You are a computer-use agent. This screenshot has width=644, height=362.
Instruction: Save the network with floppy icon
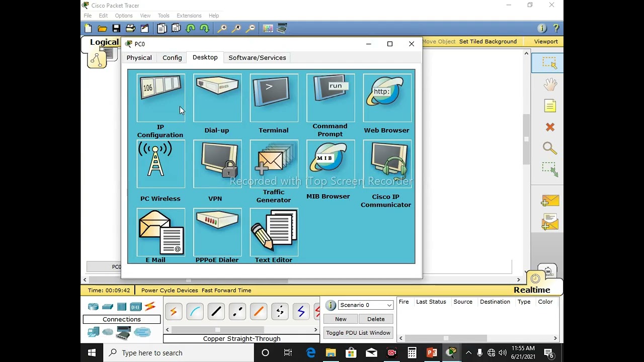[116, 29]
